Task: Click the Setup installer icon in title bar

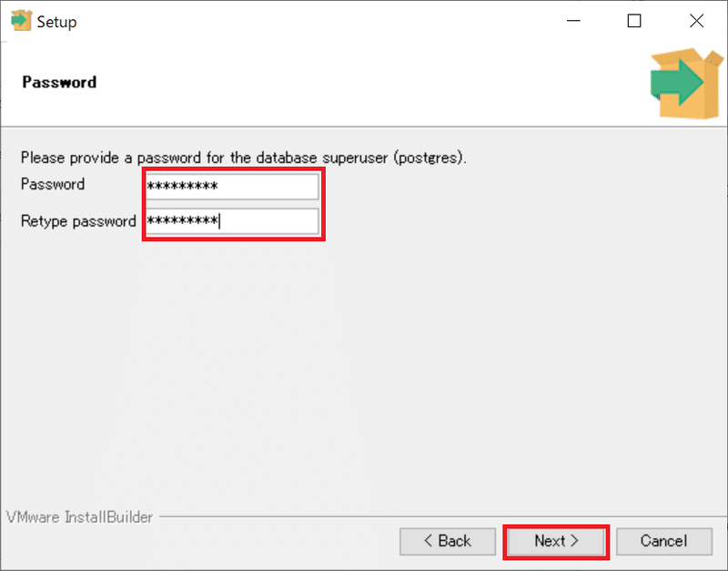Action: (20, 21)
